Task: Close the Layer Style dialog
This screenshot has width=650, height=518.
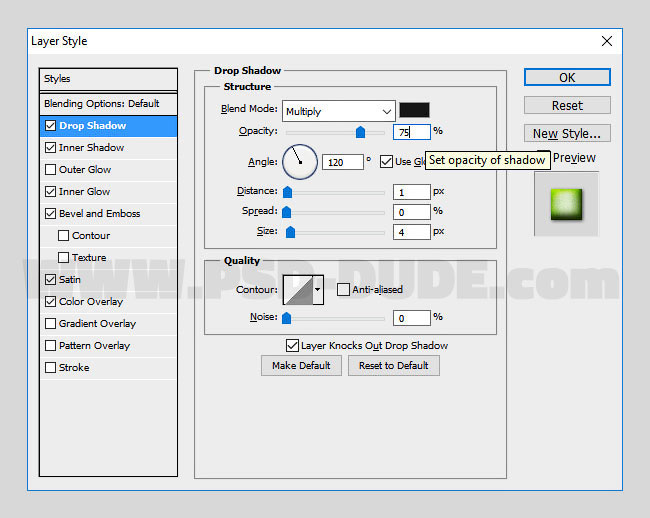Action: (607, 41)
